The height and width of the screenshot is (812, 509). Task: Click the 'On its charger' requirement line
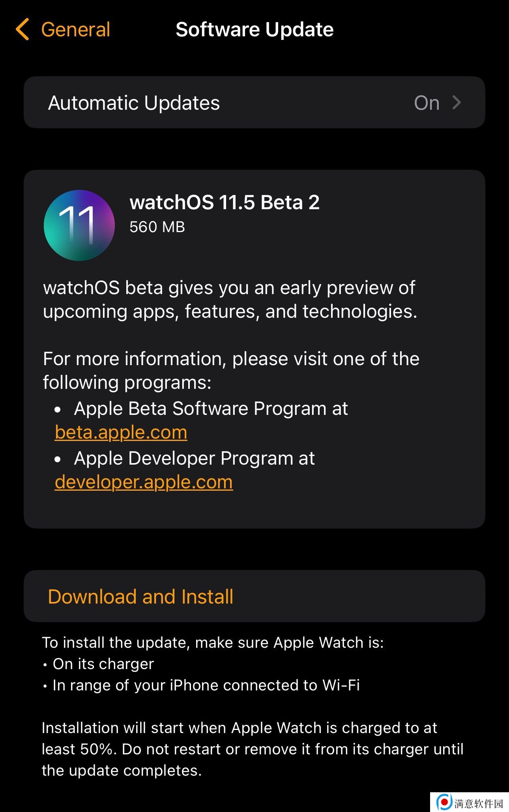pyautogui.click(x=103, y=664)
